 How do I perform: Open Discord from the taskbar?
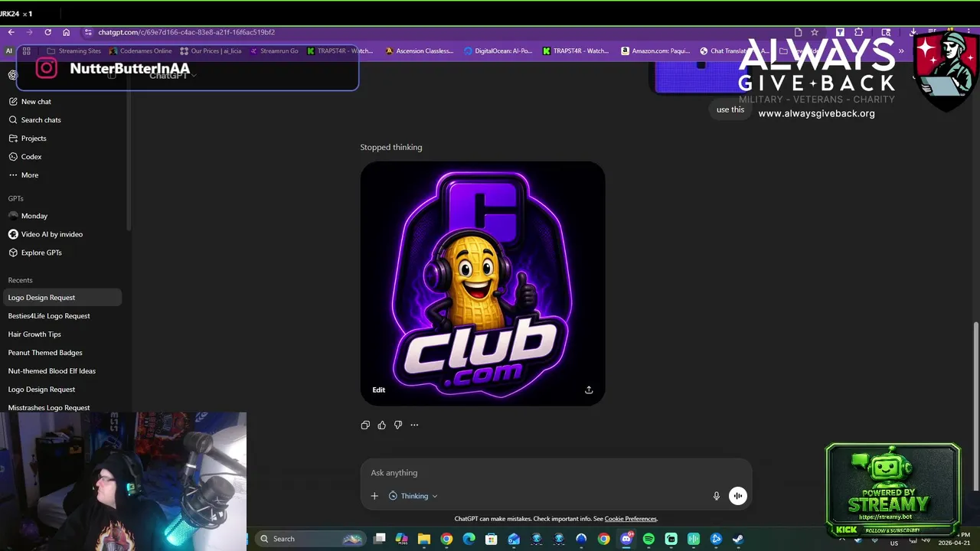tap(626, 539)
